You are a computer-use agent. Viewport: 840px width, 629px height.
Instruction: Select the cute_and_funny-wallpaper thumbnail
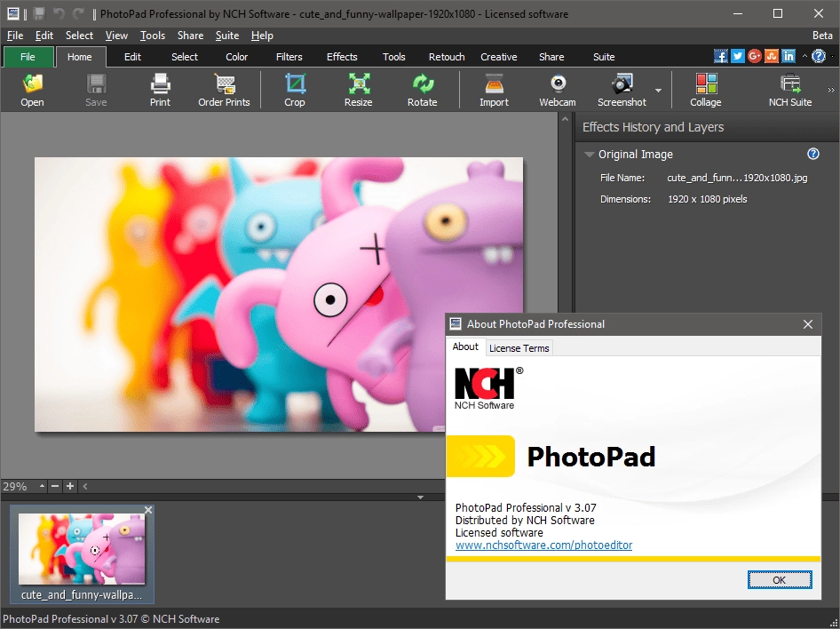82,554
